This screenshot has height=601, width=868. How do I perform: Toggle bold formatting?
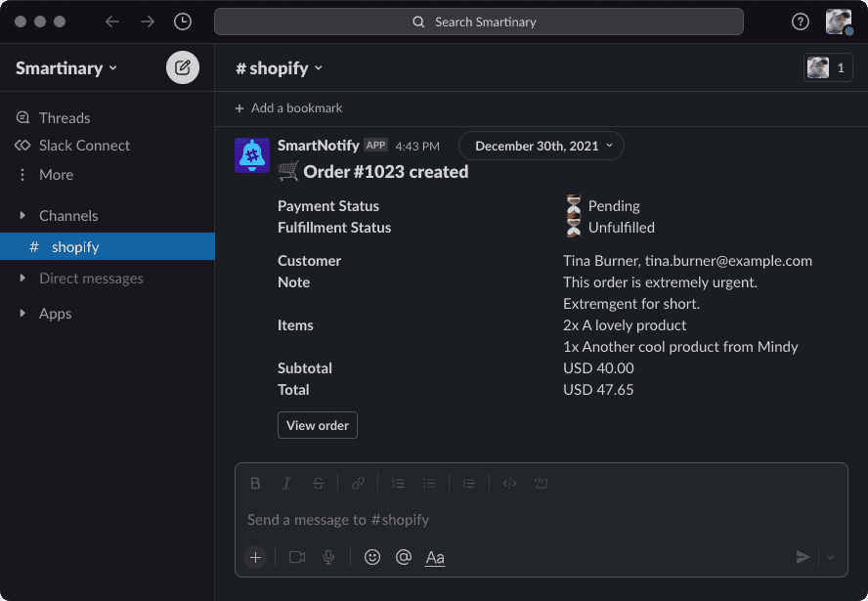click(x=255, y=483)
